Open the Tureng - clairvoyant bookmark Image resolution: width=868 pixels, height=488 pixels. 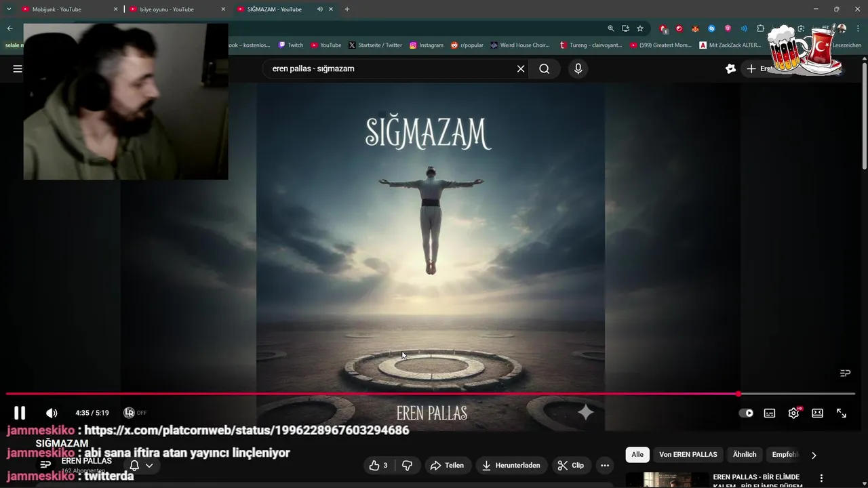coord(591,45)
